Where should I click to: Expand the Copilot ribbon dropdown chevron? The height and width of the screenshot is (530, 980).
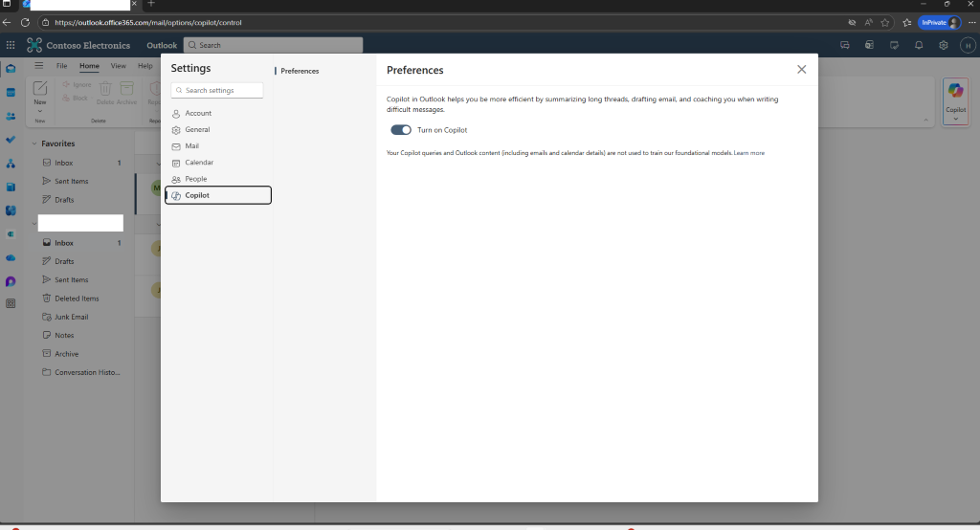pos(956,119)
